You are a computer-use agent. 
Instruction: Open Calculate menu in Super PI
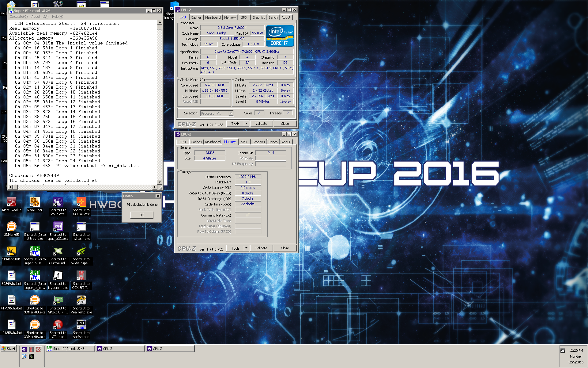click(x=18, y=17)
